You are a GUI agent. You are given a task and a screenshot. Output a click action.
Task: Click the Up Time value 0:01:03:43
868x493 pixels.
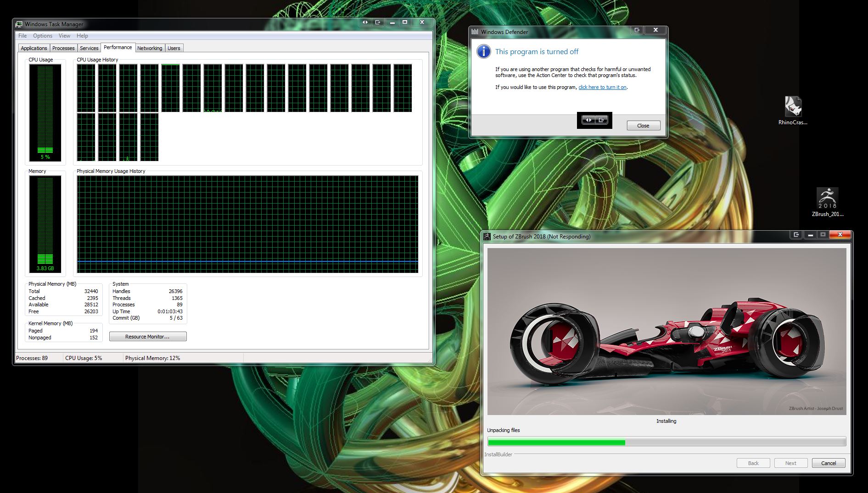170,311
